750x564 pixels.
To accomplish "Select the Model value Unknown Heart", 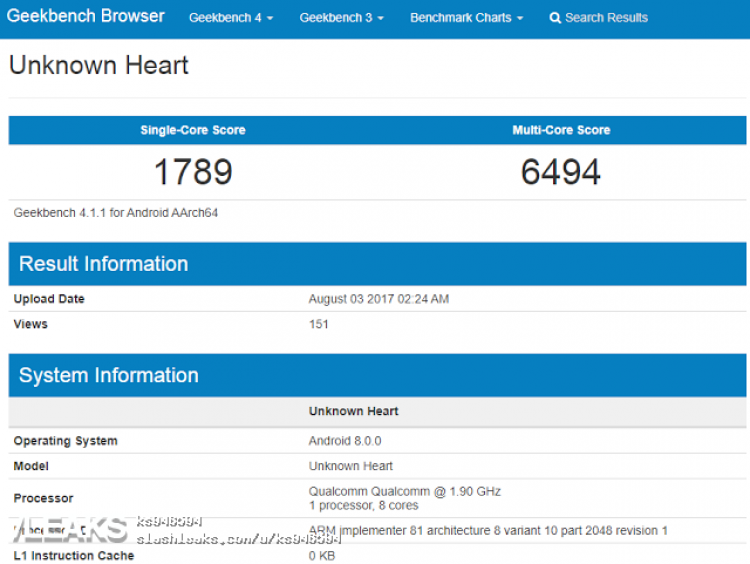I will point(351,466).
